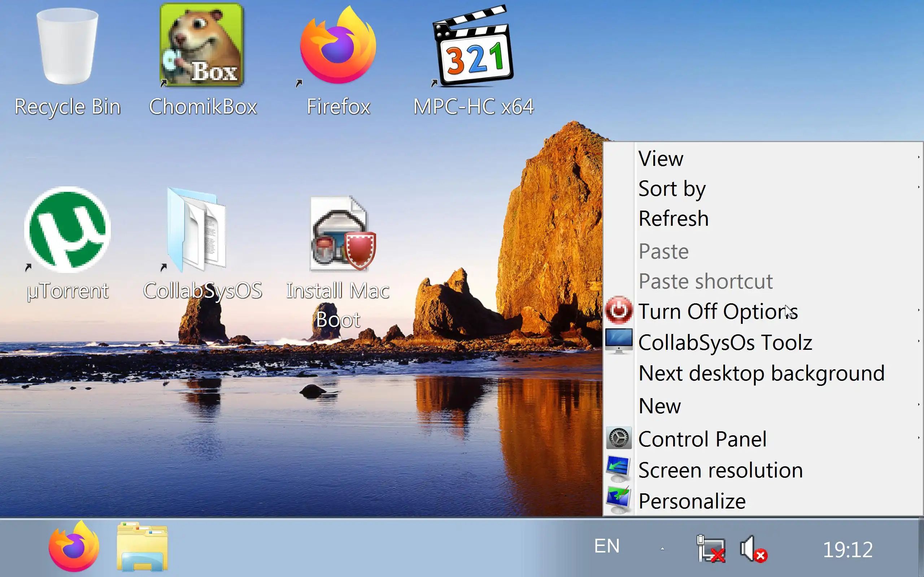Open Turn Off Options menu entry
This screenshot has height=577, width=924.
[x=718, y=311]
